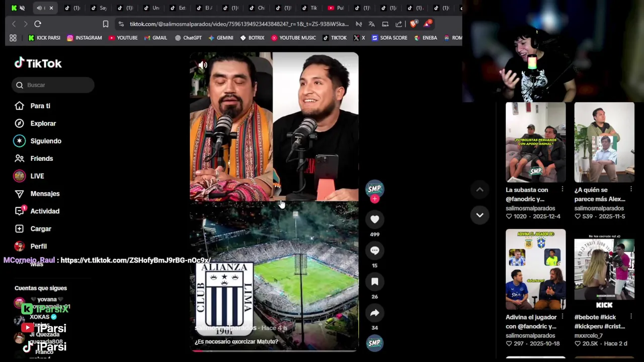Reload the page
644x362 pixels.
coord(38,24)
